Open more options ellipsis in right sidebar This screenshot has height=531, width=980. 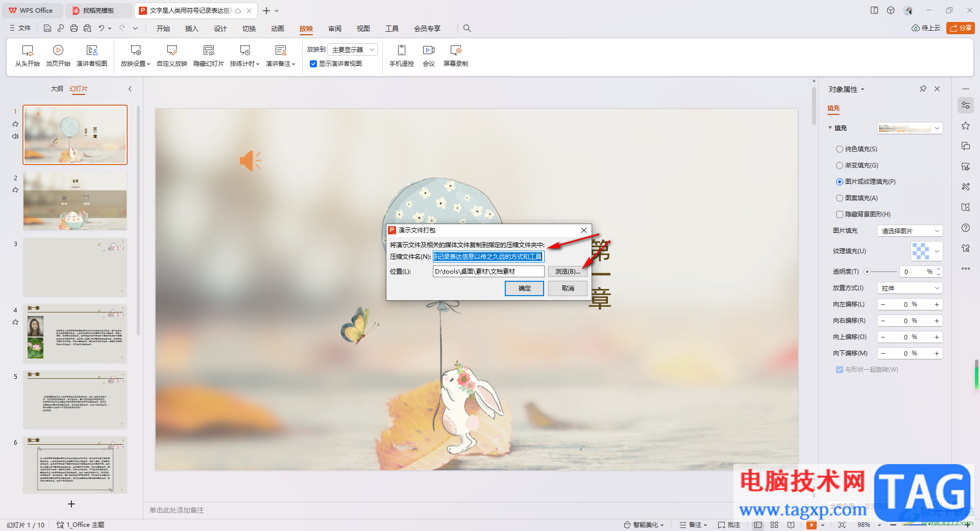tap(966, 269)
